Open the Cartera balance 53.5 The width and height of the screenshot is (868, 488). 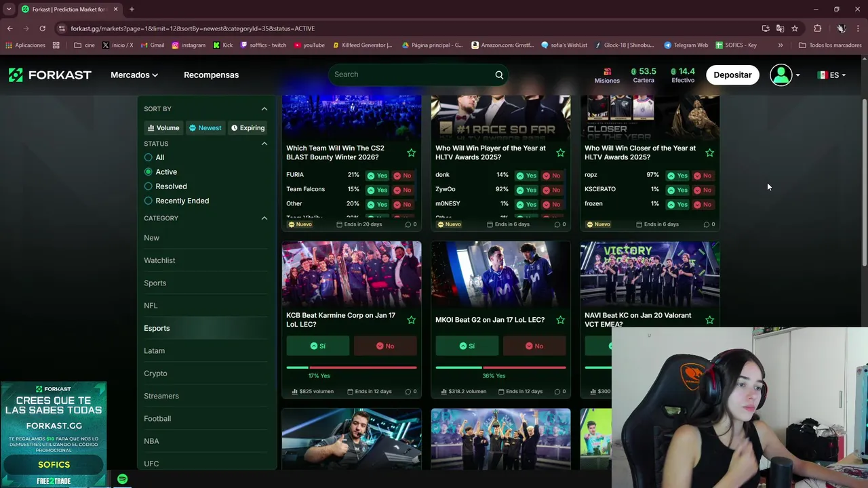644,75
